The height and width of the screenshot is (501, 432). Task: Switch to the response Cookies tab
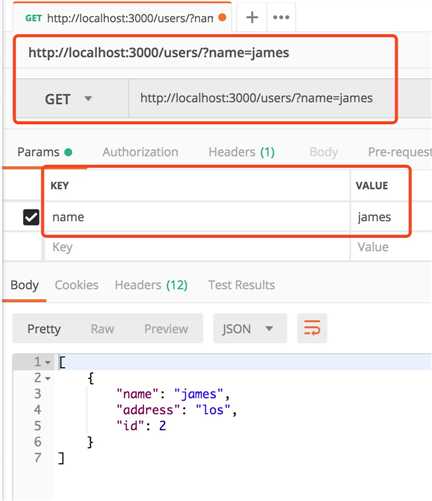(76, 285)
